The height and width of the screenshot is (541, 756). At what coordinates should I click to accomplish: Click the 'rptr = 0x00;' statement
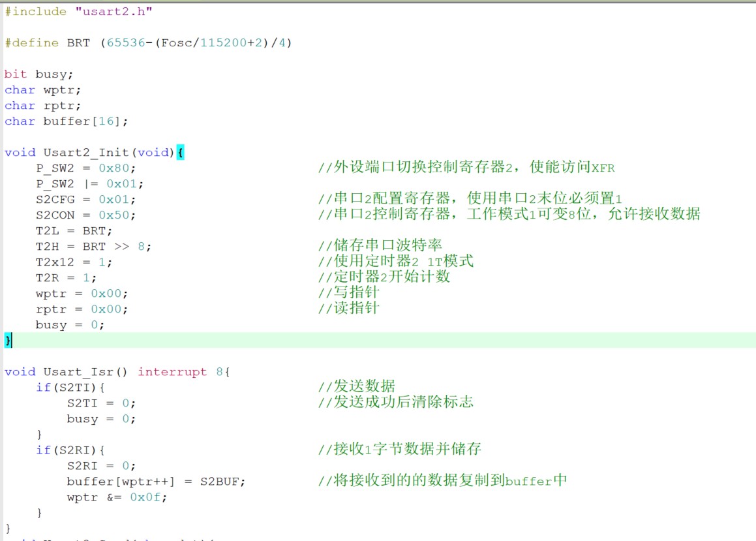[82, 309]
